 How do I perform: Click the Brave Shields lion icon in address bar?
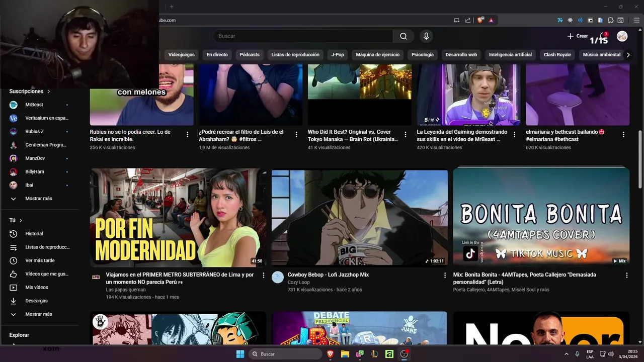[480, 20]
